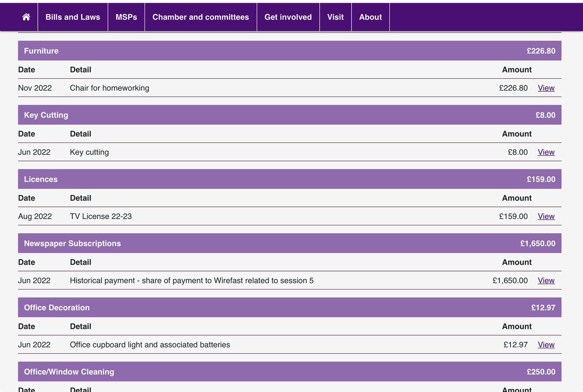This screenshot has height=392, width=583.
Task: Click the £159.00 Licences total
Action: [x=541, y=179]
